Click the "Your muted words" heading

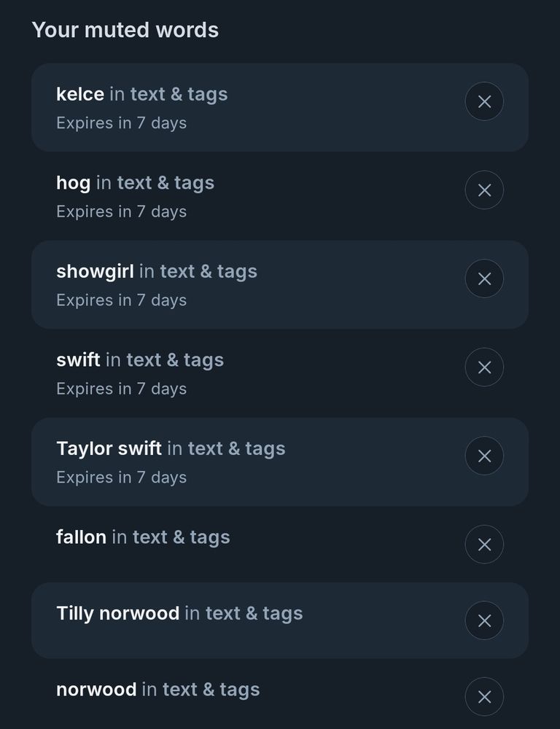tap(125, 30)
